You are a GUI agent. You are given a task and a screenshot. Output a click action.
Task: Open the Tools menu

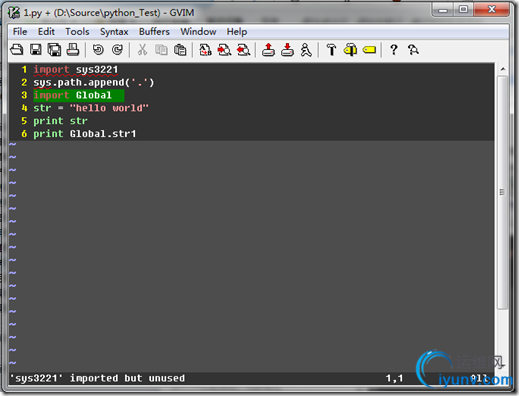click(x=77, y=32)
